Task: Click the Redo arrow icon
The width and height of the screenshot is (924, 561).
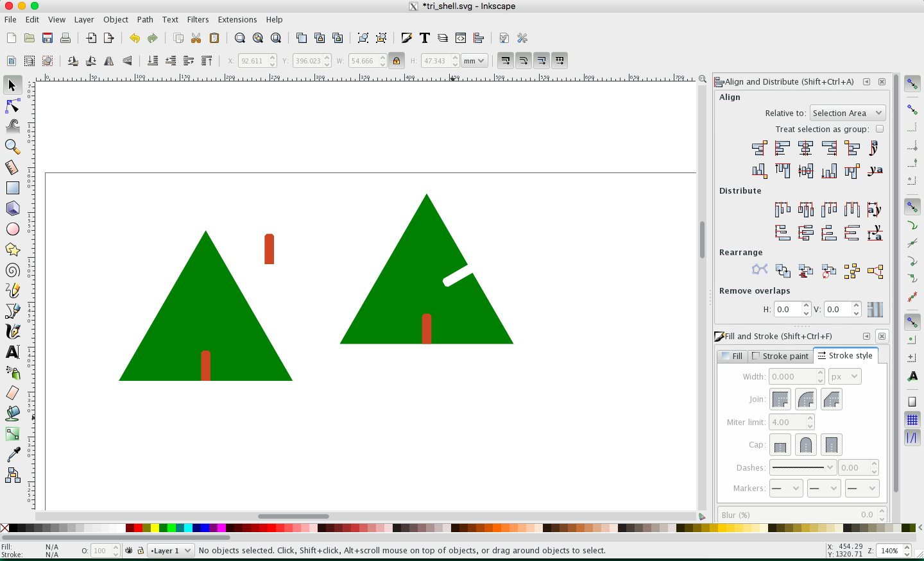Action: click(x=153, y=38)
